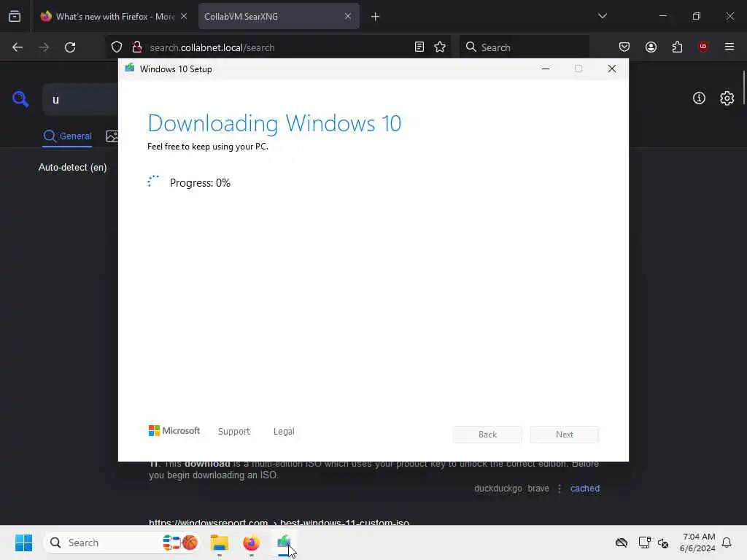Viewport: 747px width, 560px height.
Task: Open Firefox application hamburger menu
Action: 729,47
